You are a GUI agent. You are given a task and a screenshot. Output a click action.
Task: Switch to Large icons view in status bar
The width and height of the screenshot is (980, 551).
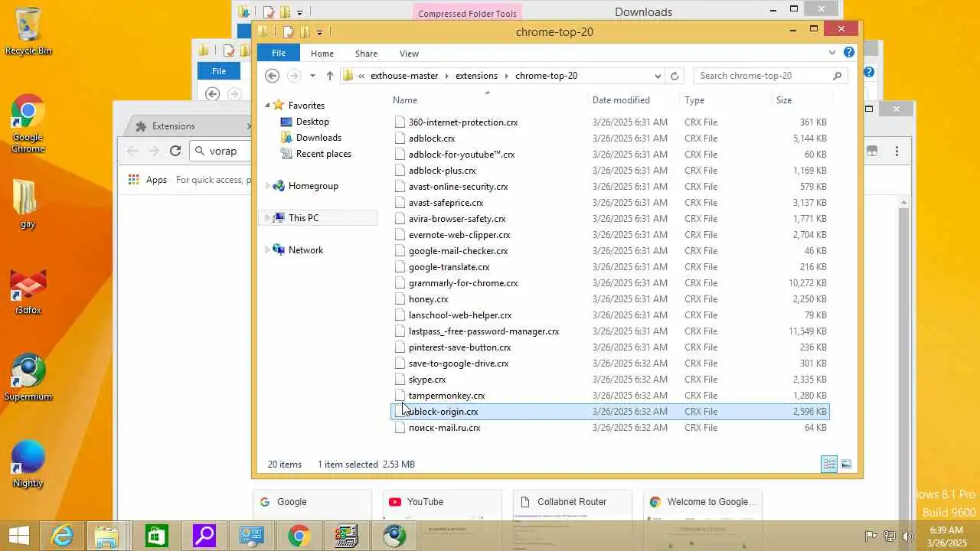pos(846,465)
